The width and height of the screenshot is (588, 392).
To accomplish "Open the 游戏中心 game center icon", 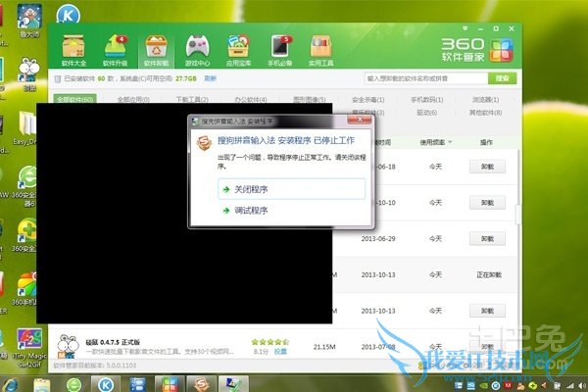I will pos(197,51).
